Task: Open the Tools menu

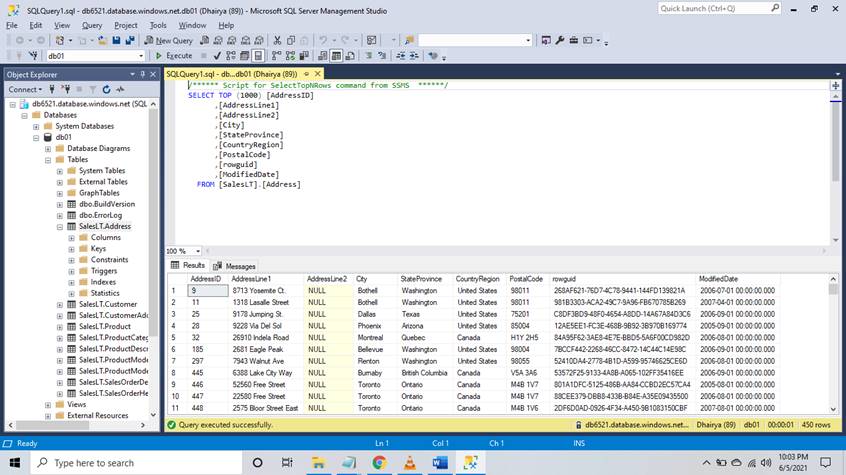Action: tap(158, 25)
